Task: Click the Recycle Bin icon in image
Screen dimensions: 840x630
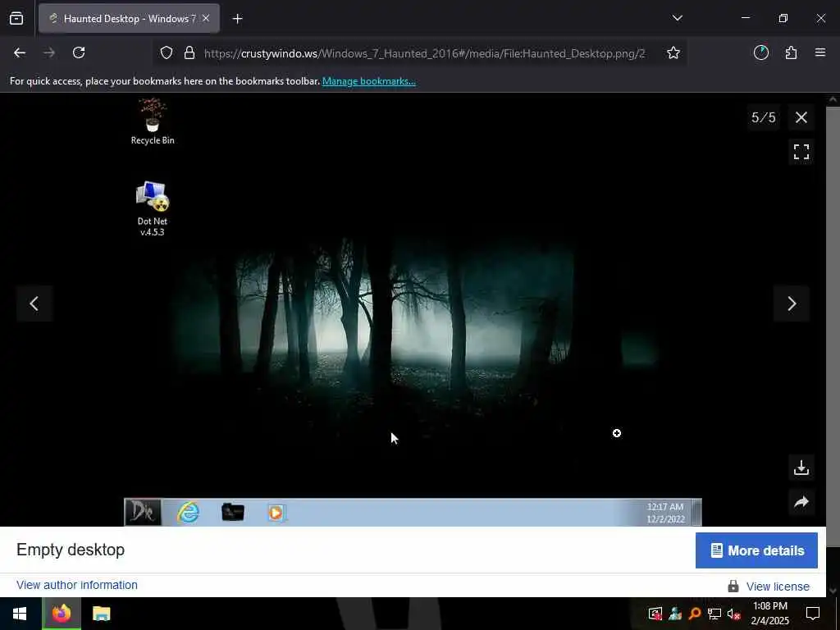Action: 153,121
